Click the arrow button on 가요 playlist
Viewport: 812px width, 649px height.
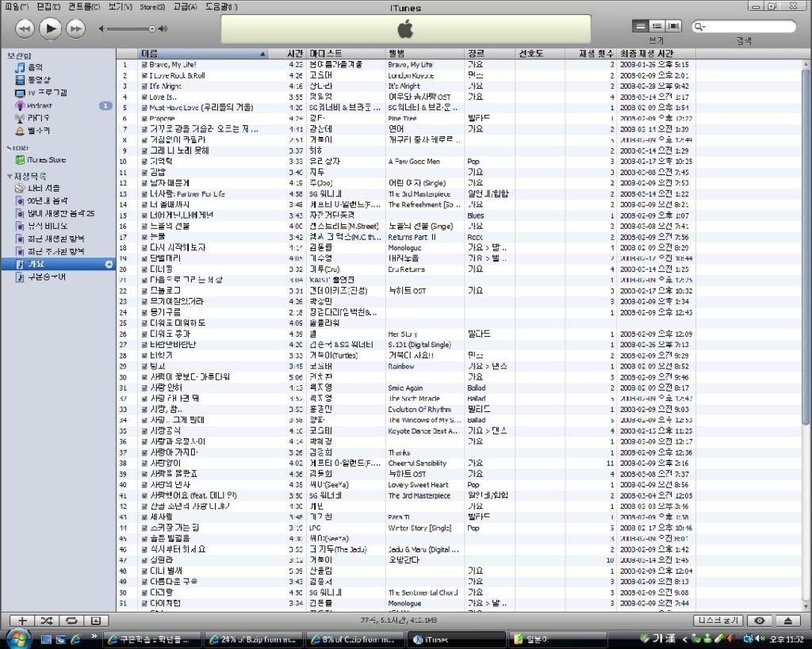click(109, 264)
